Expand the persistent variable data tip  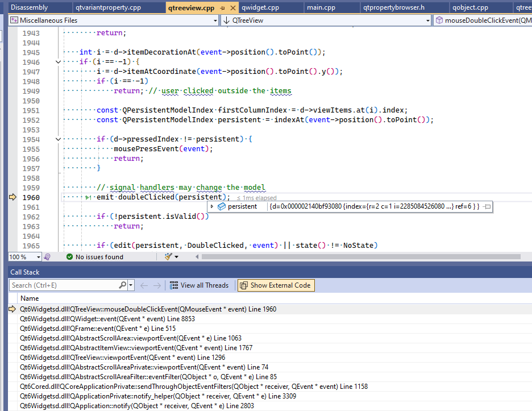(x=212, y=206)
